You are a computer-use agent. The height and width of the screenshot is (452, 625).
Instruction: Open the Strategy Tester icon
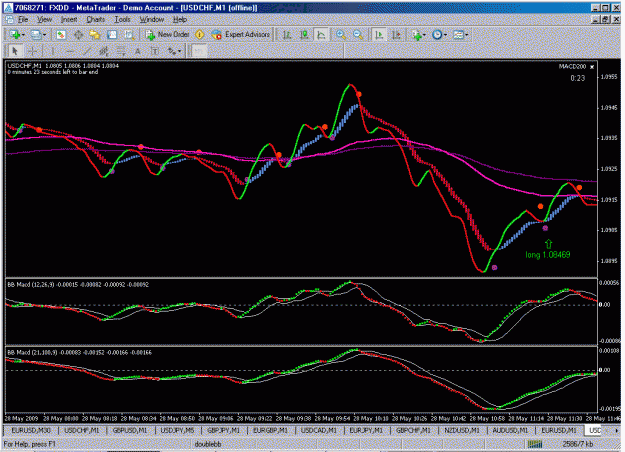click(x=129, y=35)
